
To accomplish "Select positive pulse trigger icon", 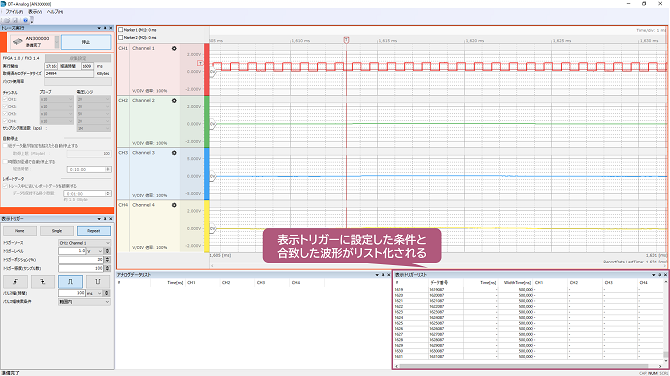I will pyautogui.click(x=71, y=282).
